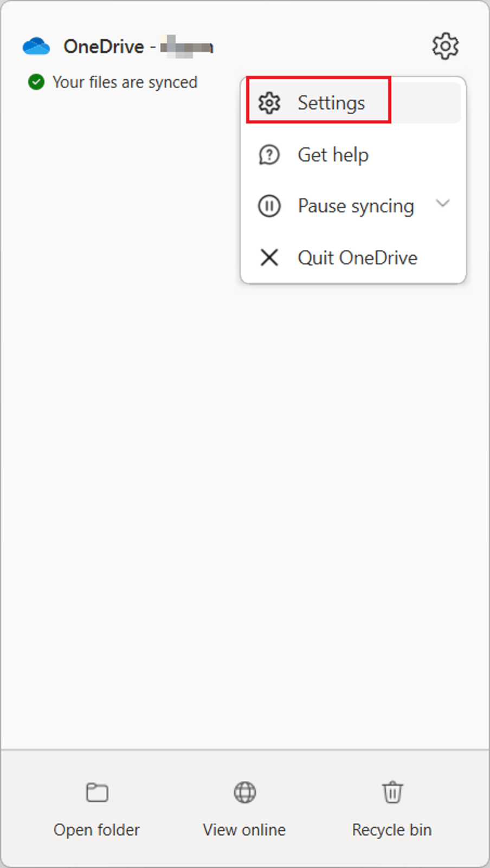
Task: Select the Settings menu entry text
Action: pyautogui.click(x=331, y=103)
